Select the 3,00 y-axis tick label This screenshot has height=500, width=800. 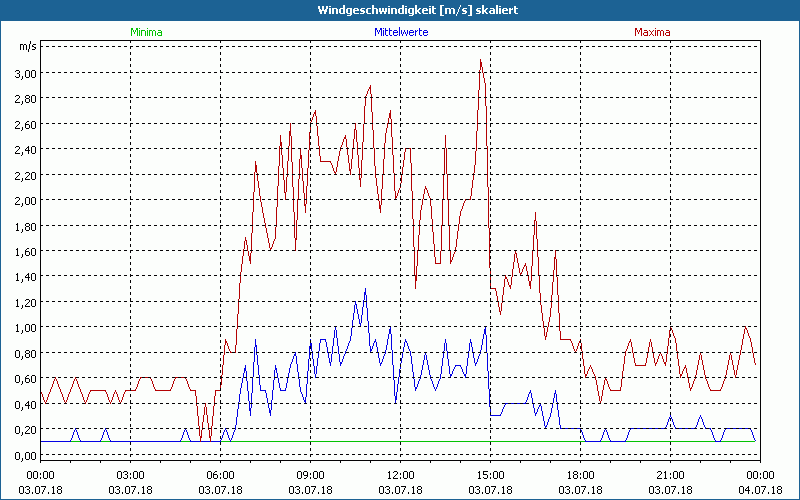pos(24,73)
